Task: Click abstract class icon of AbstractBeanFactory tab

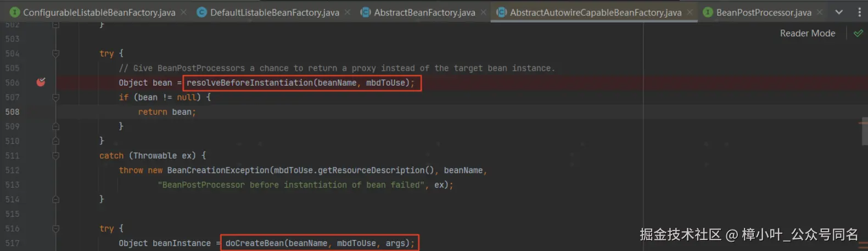Action: coord(365,12)
